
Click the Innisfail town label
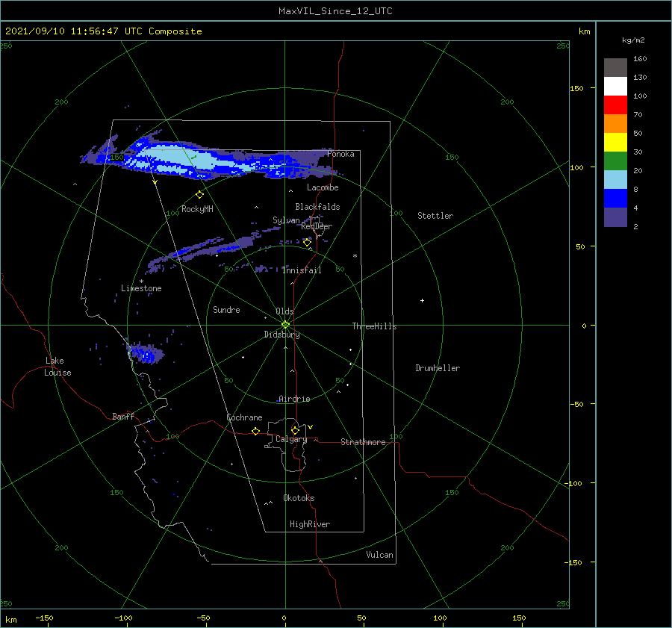[x=302, y=270]
